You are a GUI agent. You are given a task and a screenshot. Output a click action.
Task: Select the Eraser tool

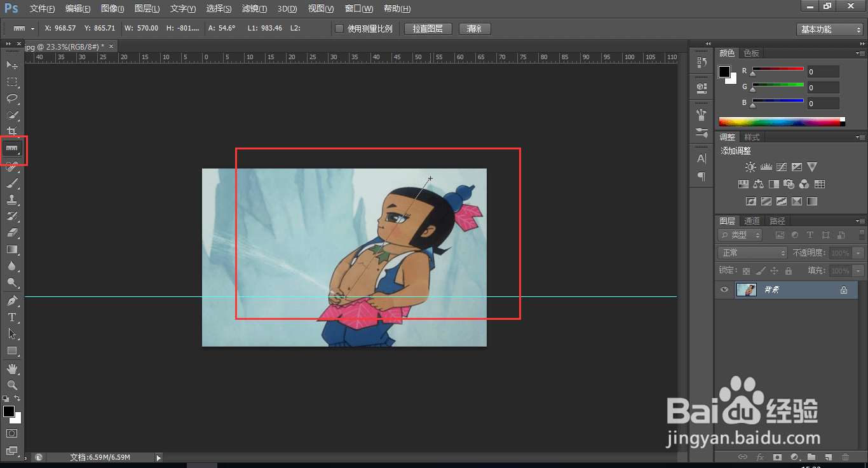12,233
